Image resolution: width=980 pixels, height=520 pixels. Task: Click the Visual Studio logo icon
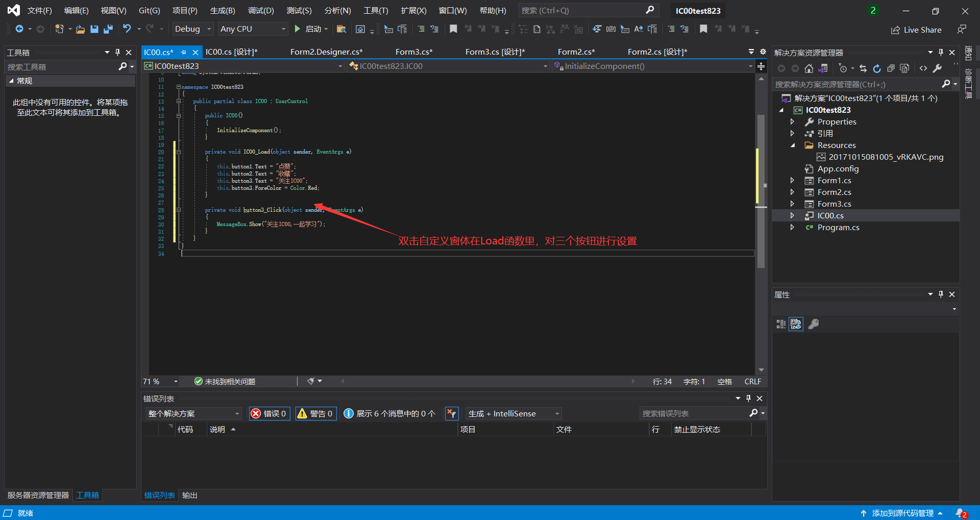[14, 10]
